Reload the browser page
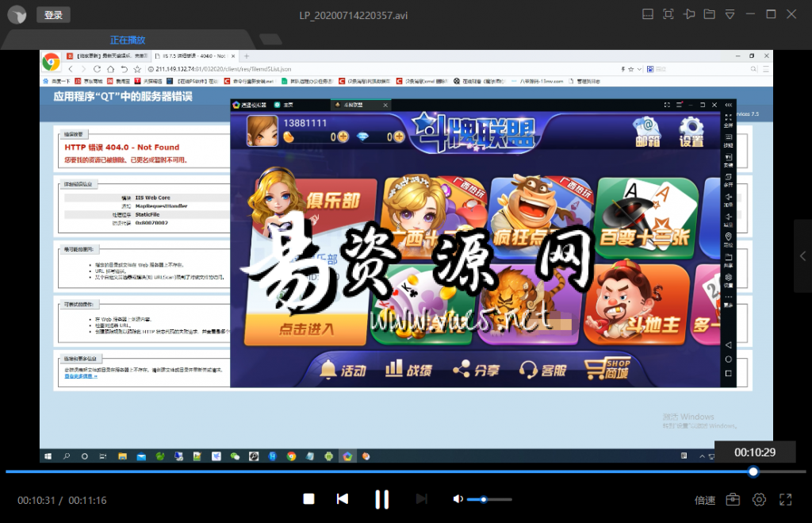Image resolution: width=812 pixels, height=523 pixels. click(97, 69)
